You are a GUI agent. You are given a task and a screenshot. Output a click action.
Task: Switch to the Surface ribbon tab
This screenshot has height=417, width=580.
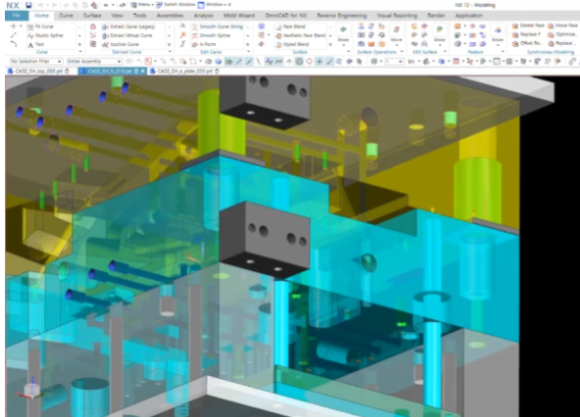click(x=92, y=16)
